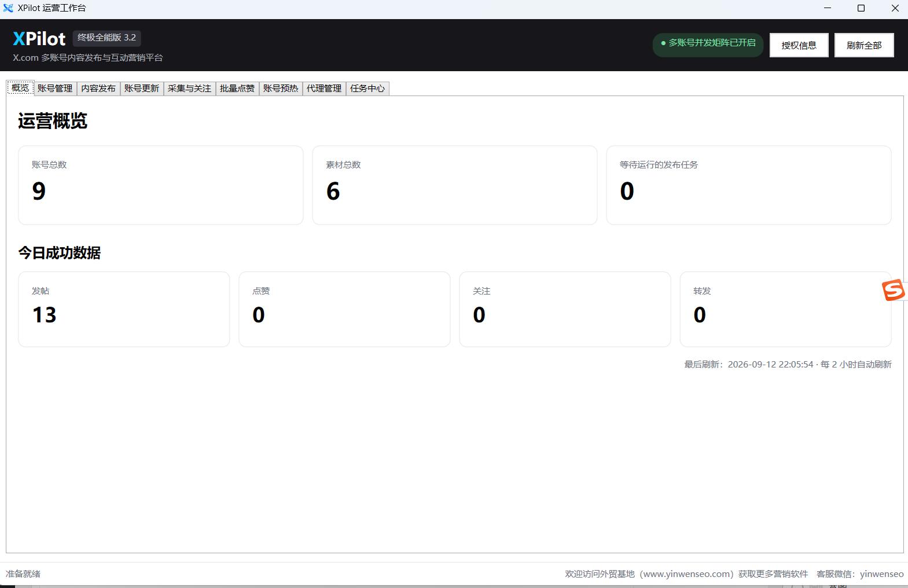Click the www.yinwenseo.com text in status bar
Image resolution: width=908 pixels, height=588 pixels.
(x=686, y=574)
